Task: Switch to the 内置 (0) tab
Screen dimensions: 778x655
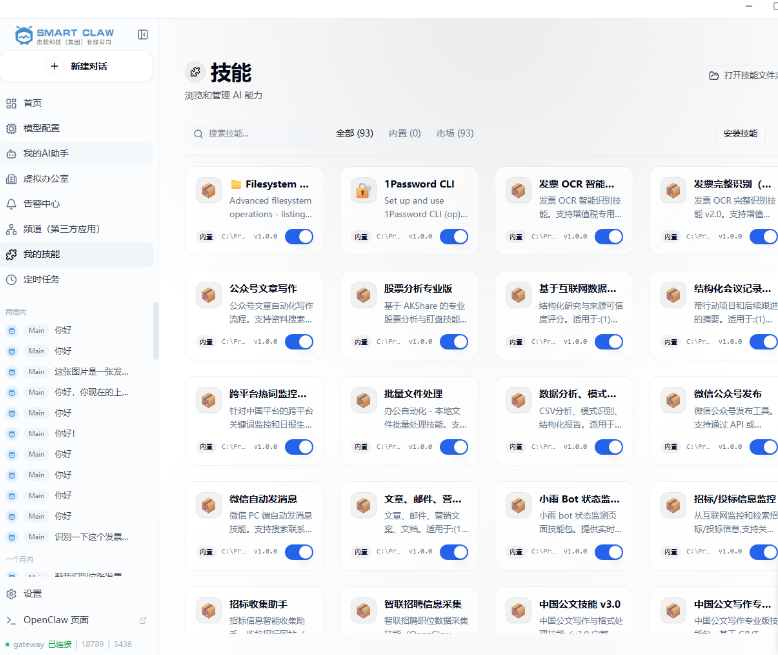Action: coord(404,133)
